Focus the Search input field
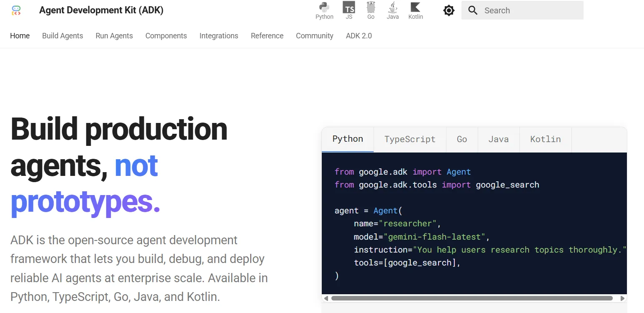 point(522,10)
